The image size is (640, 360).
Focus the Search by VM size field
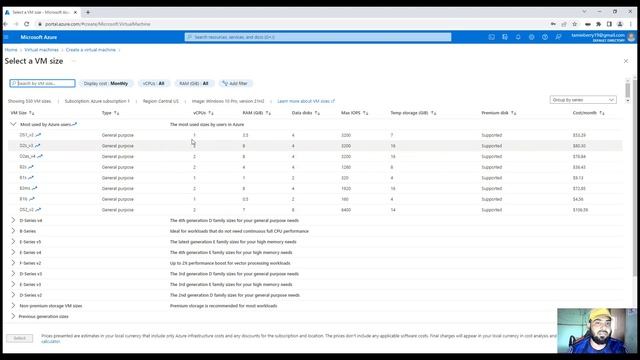click(x=42, y=83)
